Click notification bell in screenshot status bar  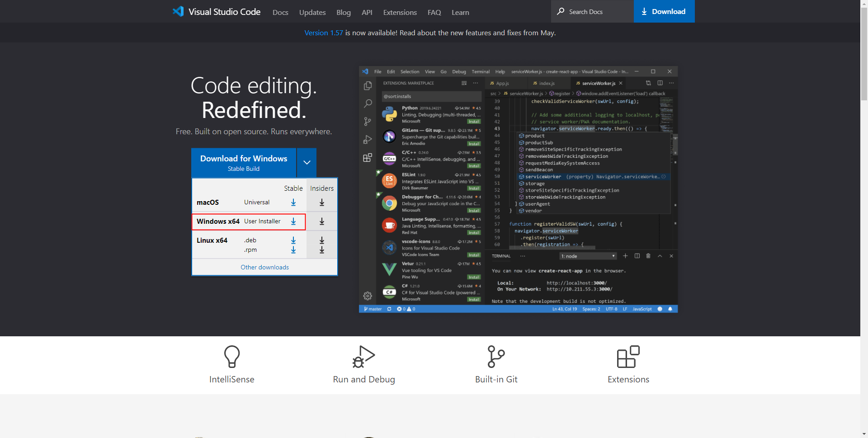coord(670,309)
